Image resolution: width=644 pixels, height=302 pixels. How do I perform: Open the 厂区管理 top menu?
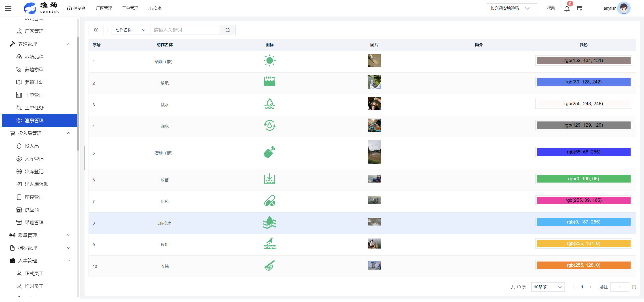point(104,8)
